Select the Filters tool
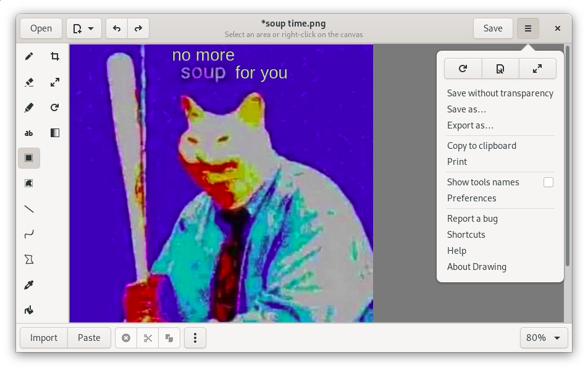Image resolution: width=588 pixels, height=370 pixels. (55, 133)
